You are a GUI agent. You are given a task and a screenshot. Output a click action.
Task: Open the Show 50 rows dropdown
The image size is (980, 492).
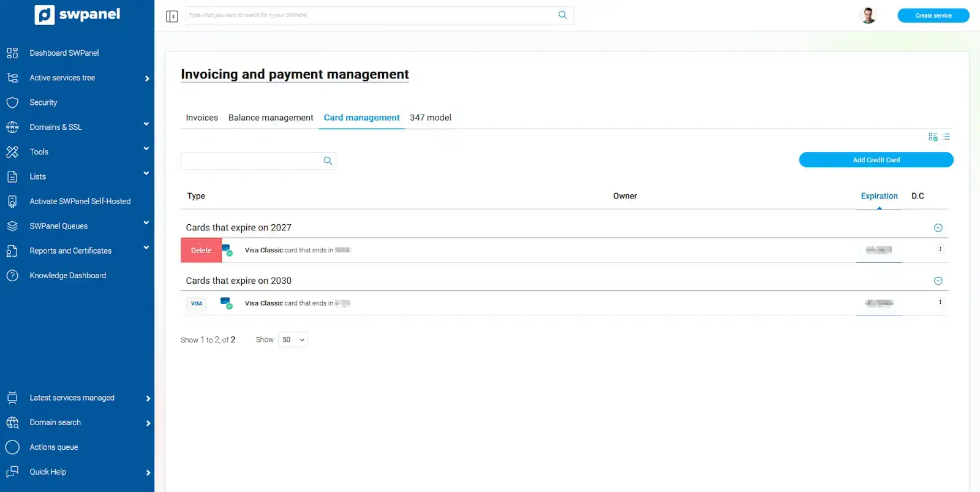[293, 339]
